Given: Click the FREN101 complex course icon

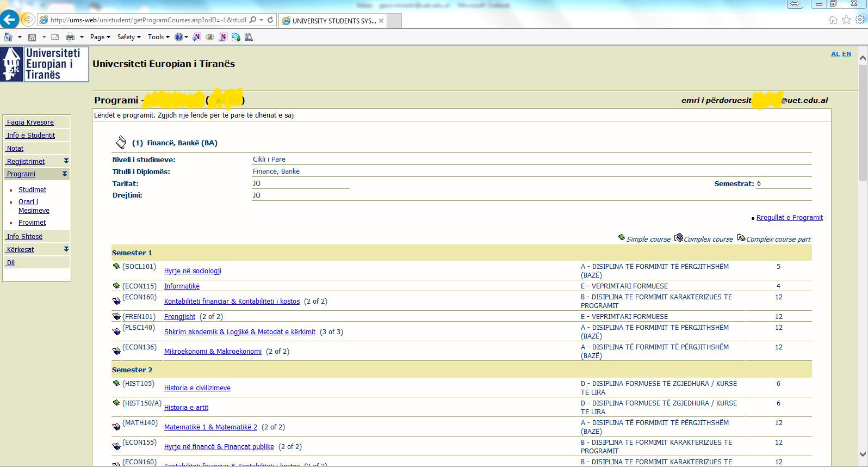Looking at the screenshot, I should (x=116, y=316).
